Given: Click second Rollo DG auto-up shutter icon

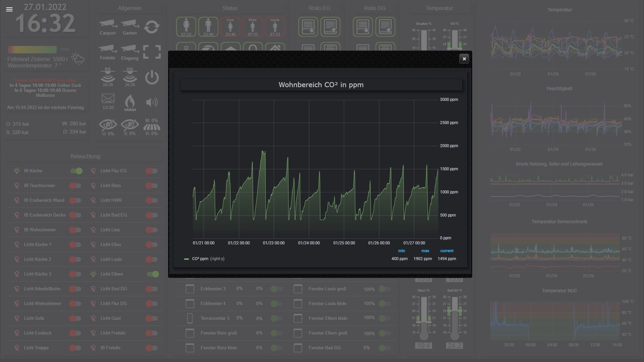Looking at the screenshot, I should [385, 27].
